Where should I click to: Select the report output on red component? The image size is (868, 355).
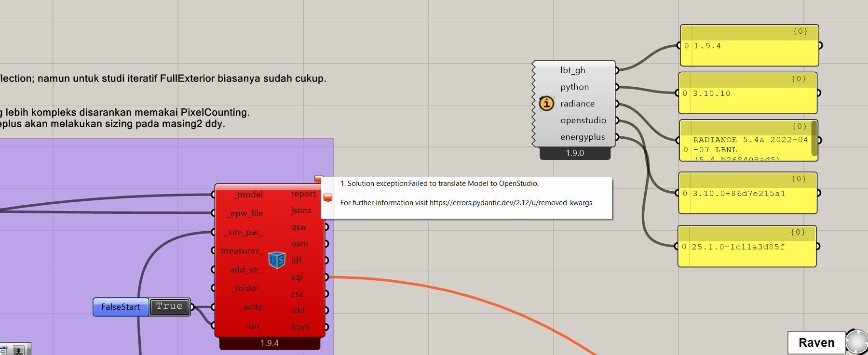point(303,194)
